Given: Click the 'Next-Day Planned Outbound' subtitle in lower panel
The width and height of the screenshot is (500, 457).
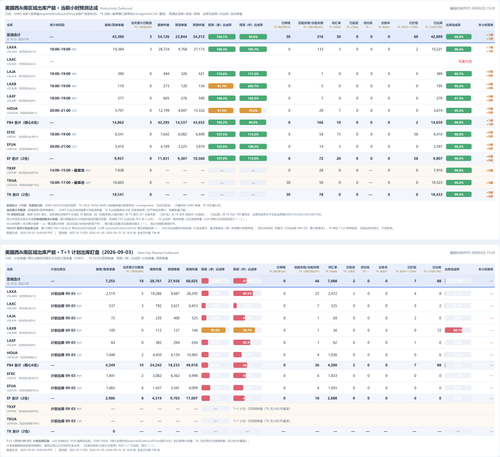Looking at the screenshot, I should (x=158, y=253).
